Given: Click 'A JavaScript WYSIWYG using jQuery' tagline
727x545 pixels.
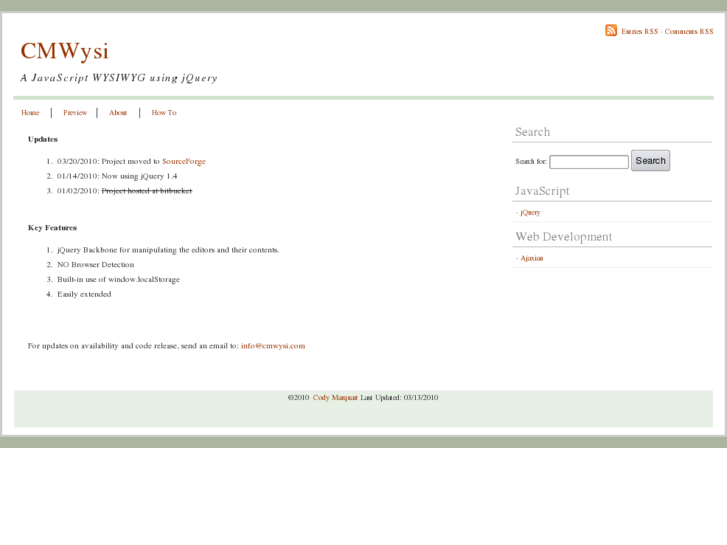Looking at the screenshot, I should click(119, 77).
